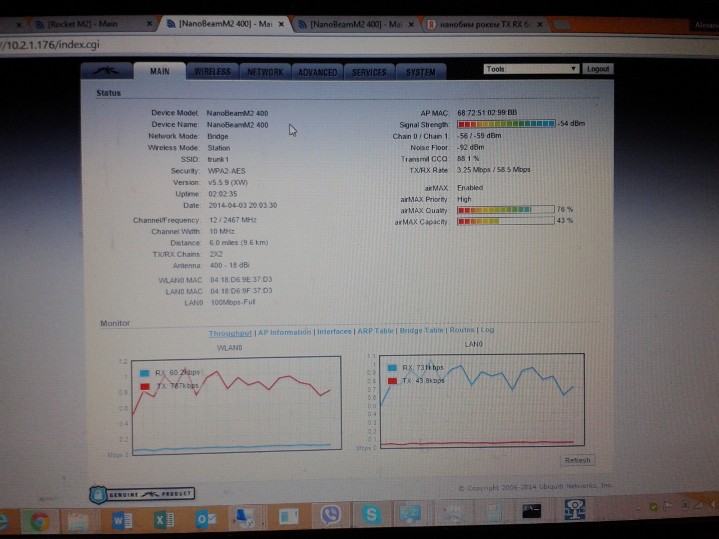Open the Routes link
The image size is (719, 539).
click(x=462, y=330)
